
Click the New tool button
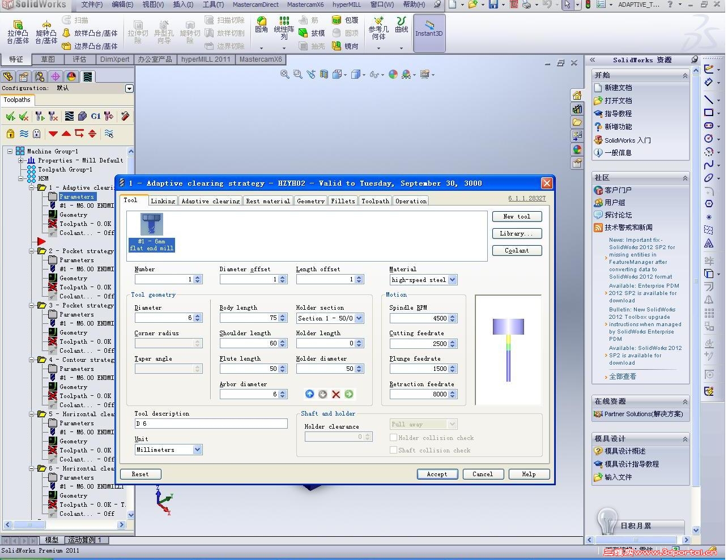517,216
